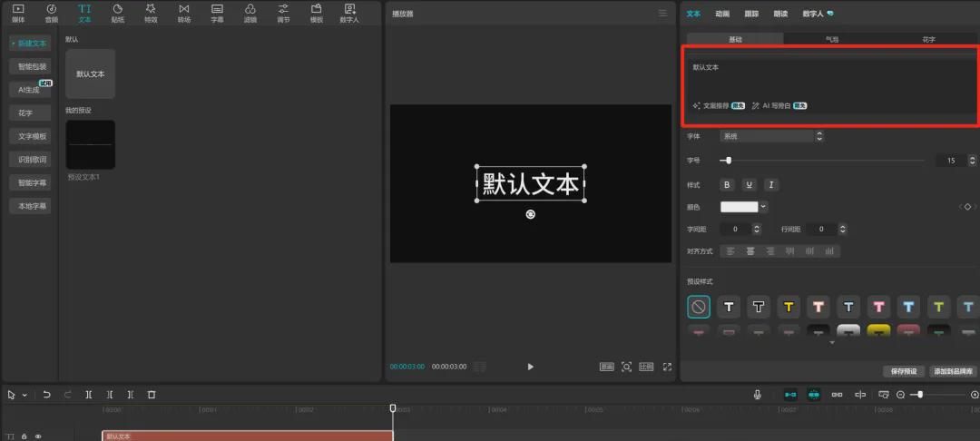The image size is (980, 441).
Task: Toggle text track eye visibility icon
Action: coord(37,436)
